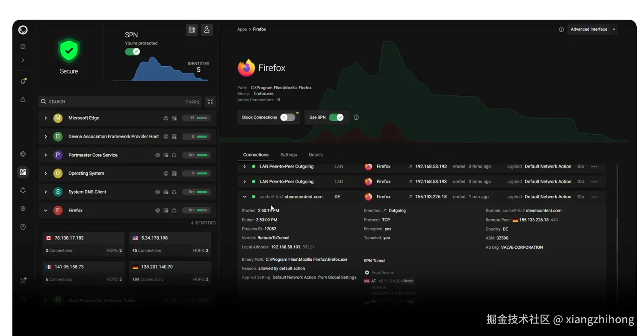Open network activity radar icon in the sidebar
The width and height of the screenshot is (644, 336).
click(x=23, y=154)
